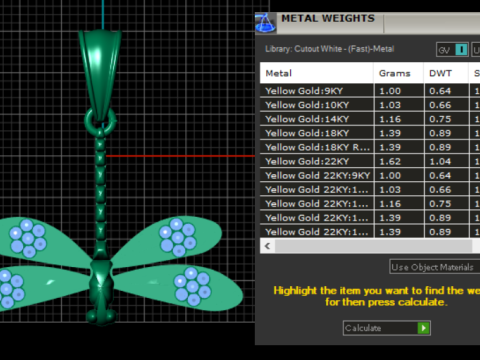Image resolution: width=480 pixels, height=360 pixels.
Task: Select the Yellow Gold:18KY R... row
Action: (x=370, y=147)
